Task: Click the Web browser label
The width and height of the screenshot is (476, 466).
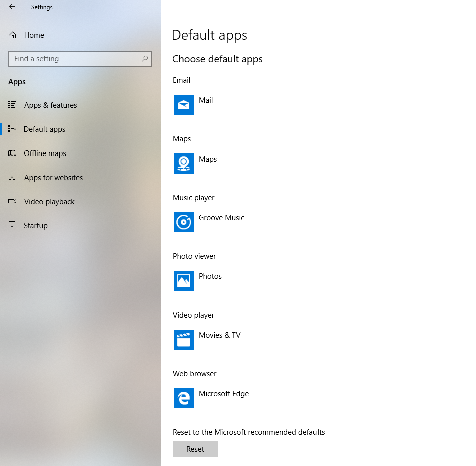Action: click(194, 374)
